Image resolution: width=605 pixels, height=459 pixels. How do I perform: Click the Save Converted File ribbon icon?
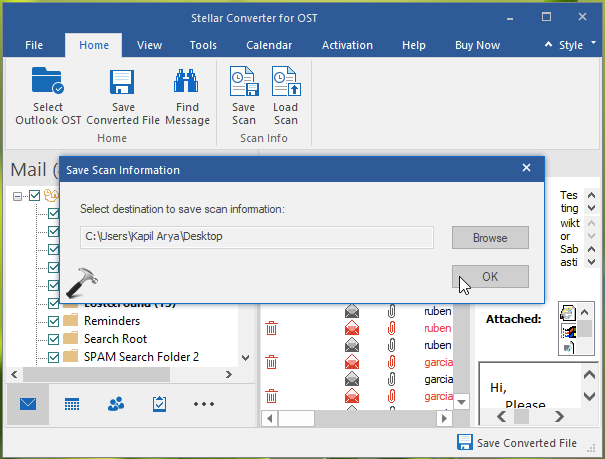click(x=122, y=81)
